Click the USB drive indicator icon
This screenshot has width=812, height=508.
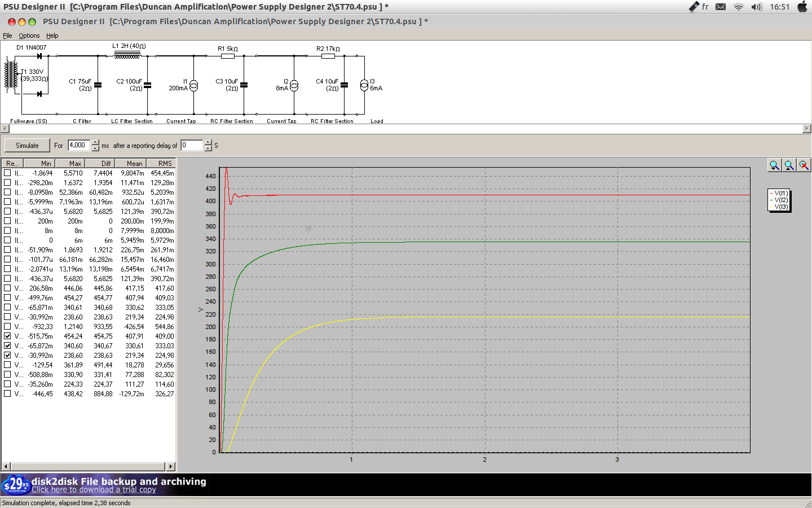click(694, 7)
